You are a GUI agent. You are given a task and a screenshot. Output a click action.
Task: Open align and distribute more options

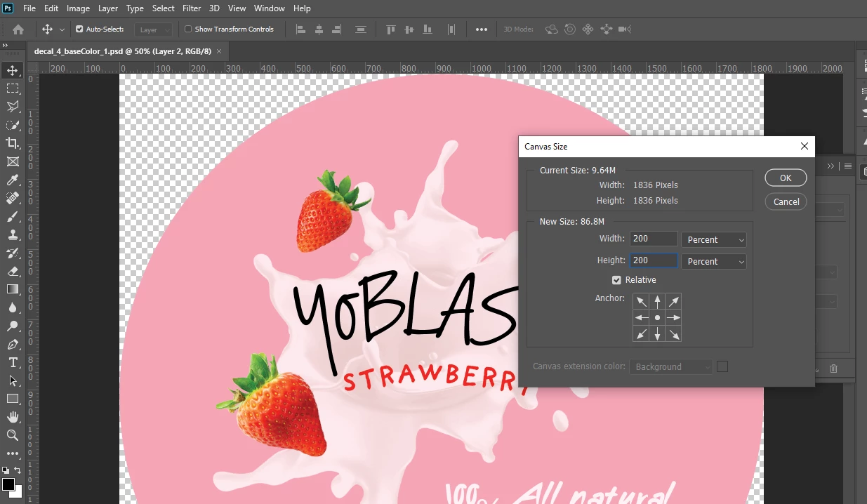[482, 29]
